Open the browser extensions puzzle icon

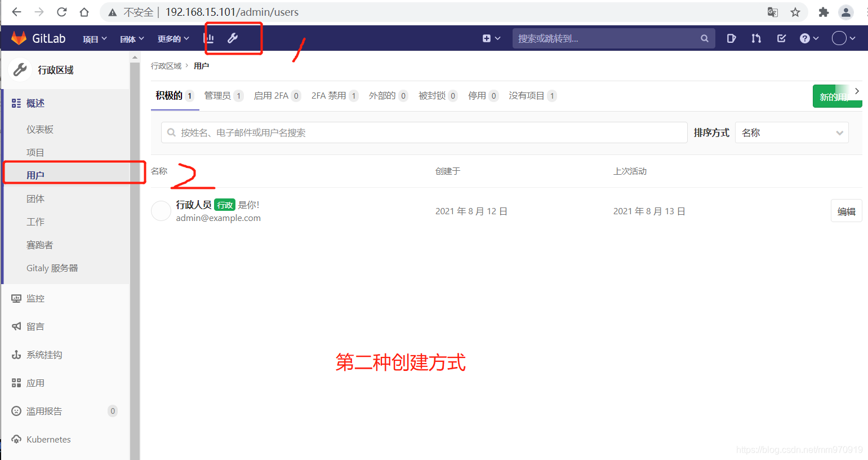click(824, 12)
